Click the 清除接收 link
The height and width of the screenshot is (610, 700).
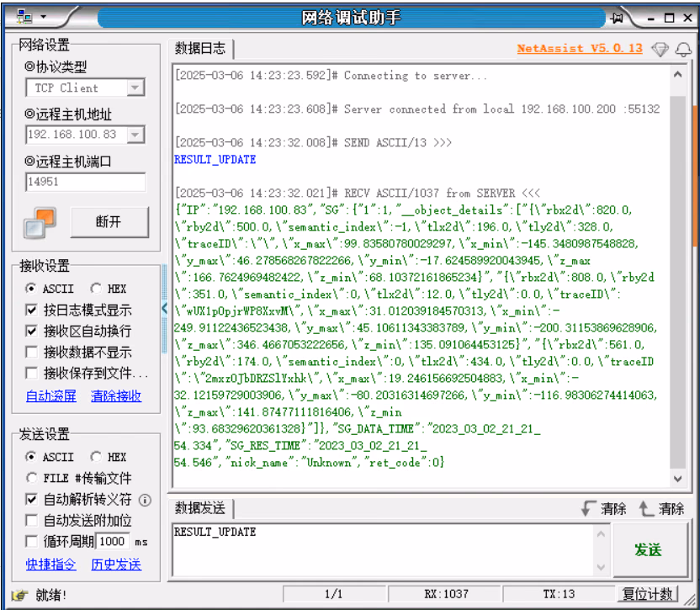[116, 395]
